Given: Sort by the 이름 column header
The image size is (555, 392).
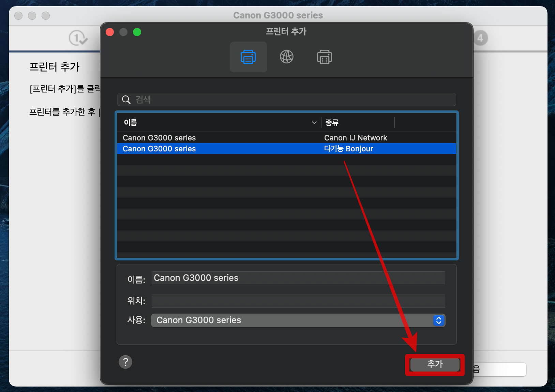Looking at the screenshot, I should [x=220, y=123].
